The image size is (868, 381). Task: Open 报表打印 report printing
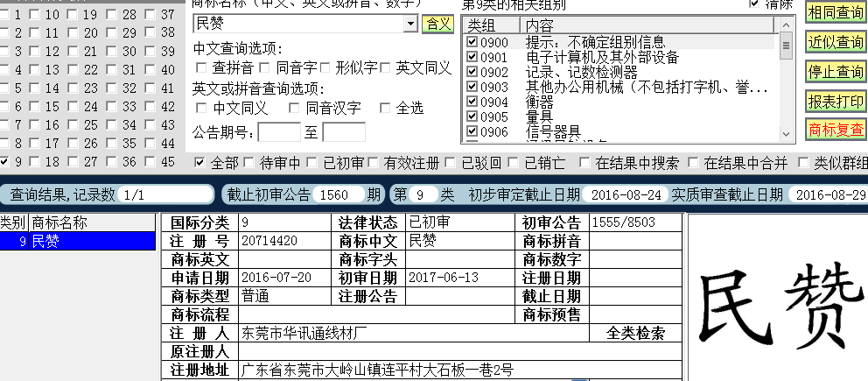pyautogui.click(x=836, y=101)
